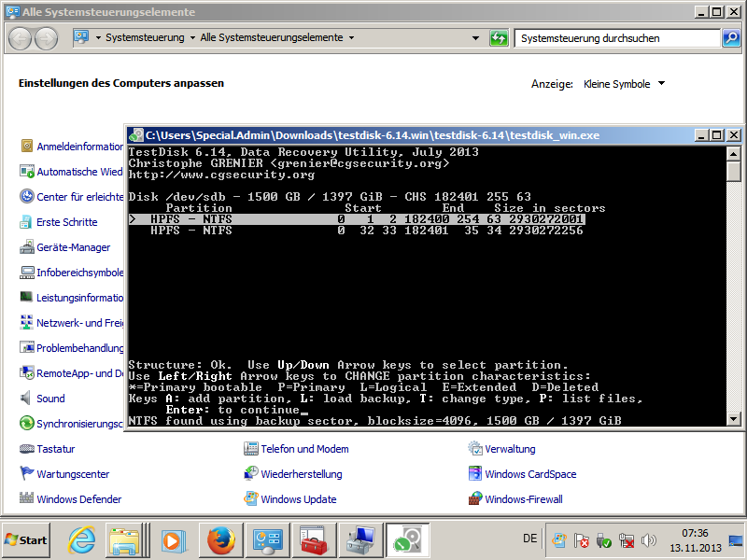
Task: Click Systemsteuerung breadcrumb
Action: (x=145, y=37)
